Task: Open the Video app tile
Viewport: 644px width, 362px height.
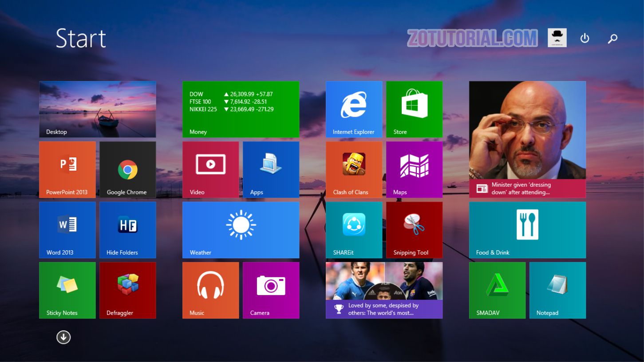Action: pos(211,169)
